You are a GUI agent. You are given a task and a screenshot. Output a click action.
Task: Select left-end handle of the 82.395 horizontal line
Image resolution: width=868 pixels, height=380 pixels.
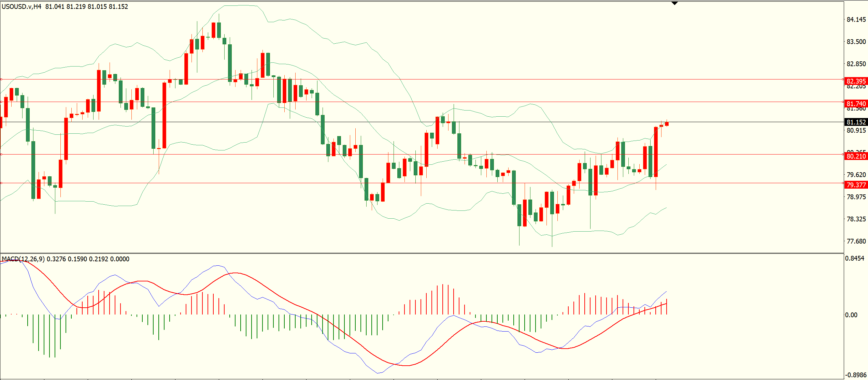pyautogui.click(x=1, y=79)
